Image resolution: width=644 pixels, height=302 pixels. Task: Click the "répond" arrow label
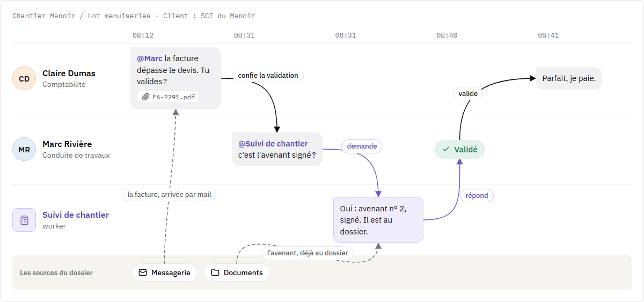click(x=477, y=195)
